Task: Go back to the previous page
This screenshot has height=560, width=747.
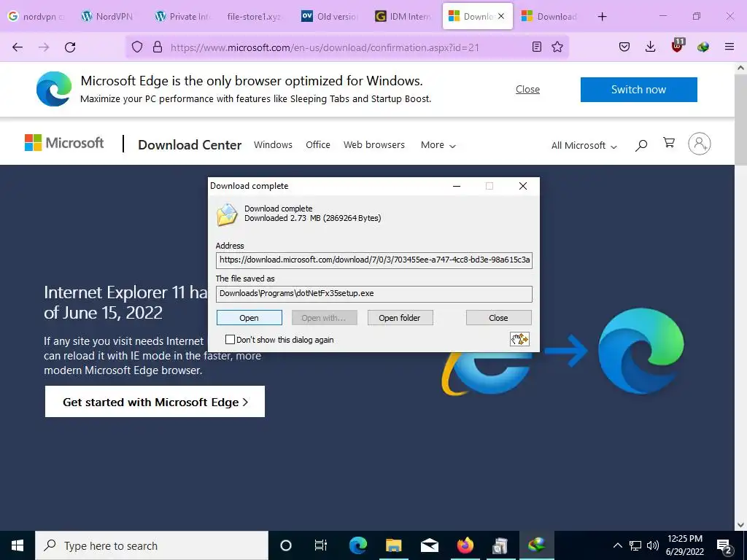Action: 18,47
